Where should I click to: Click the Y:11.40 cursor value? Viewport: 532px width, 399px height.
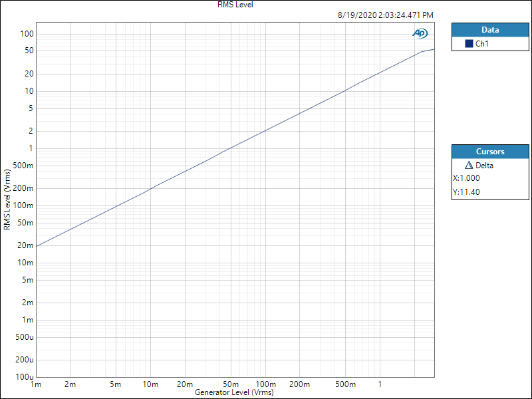click(x=466, y=192)
